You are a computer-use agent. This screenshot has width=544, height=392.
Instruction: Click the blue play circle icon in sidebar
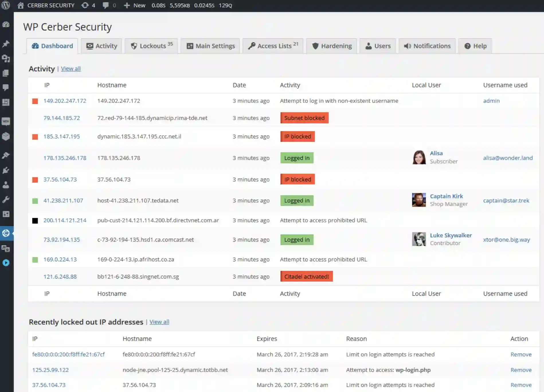click(x=6, y=263)
